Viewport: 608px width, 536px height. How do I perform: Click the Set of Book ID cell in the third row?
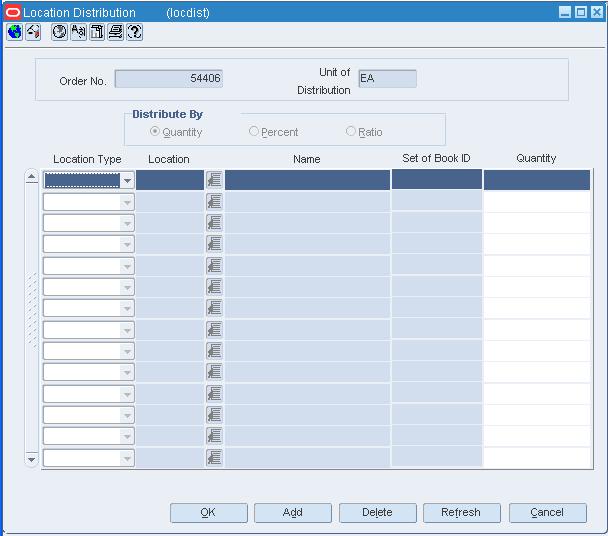(437, 223)
